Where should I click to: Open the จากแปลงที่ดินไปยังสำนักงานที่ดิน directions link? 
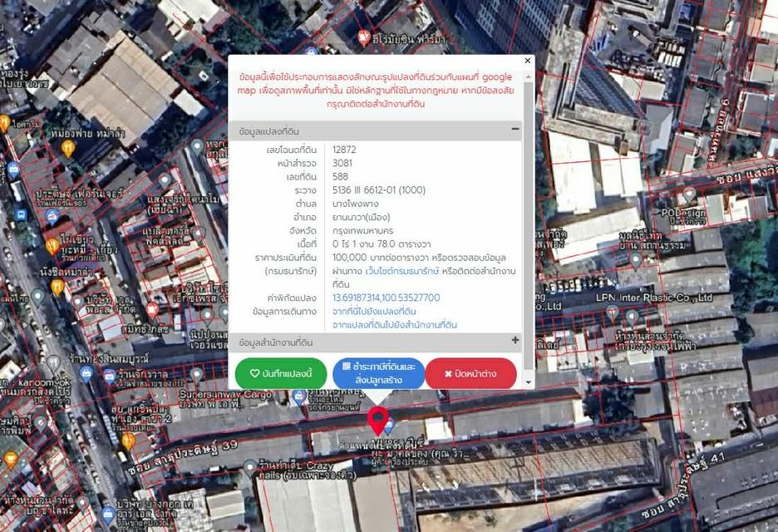(x=395, y=324)
